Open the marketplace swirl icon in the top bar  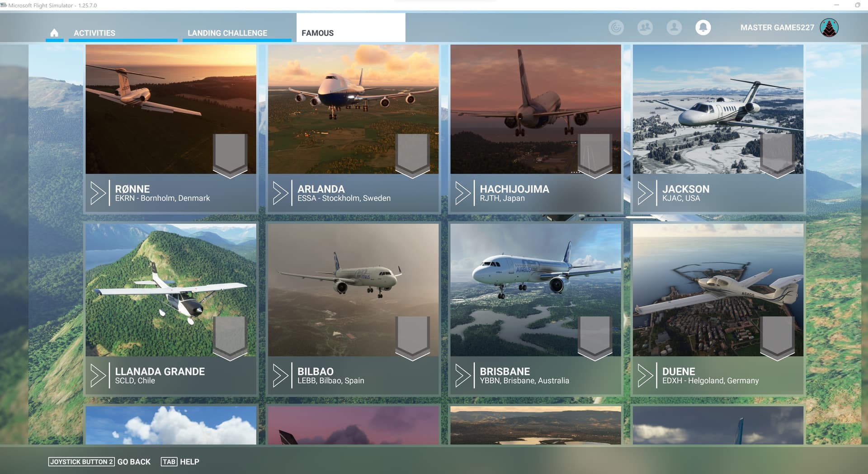pyautogui.click(x=616, y=28)
